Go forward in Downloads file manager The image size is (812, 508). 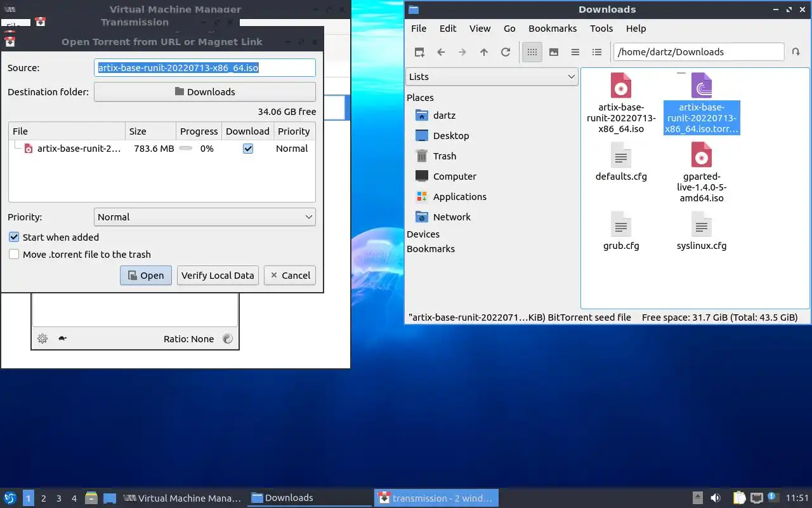point(462,52)
